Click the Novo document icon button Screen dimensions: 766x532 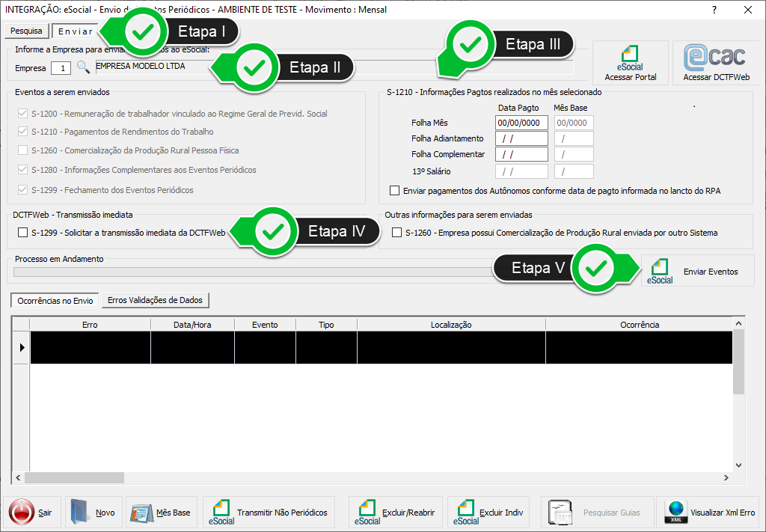point(94,513)
